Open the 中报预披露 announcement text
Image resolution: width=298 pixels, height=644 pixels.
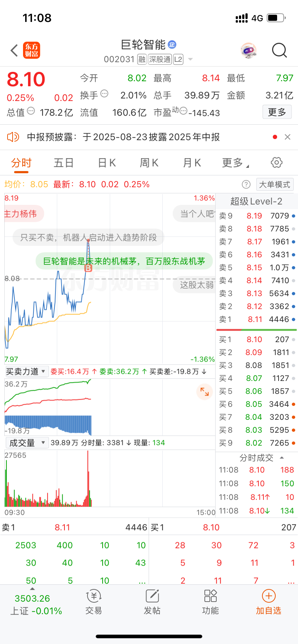pyautogui.click(x=123, y=137)
